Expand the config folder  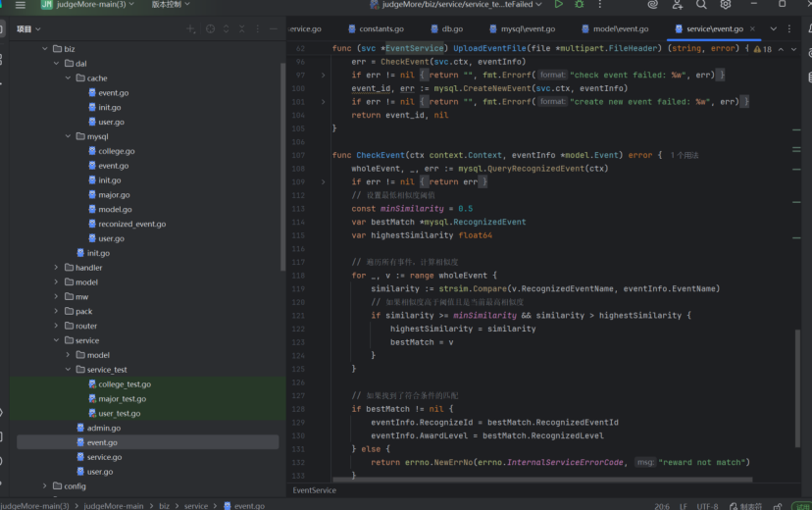coord(45,485)
